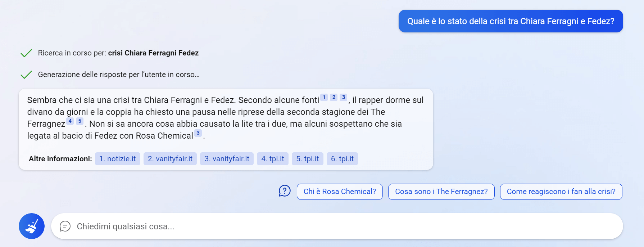The image size is (644, 247).
Task: Click the green checkmark beside 'Generazione delle risposte'
Action: coord(26,75)
